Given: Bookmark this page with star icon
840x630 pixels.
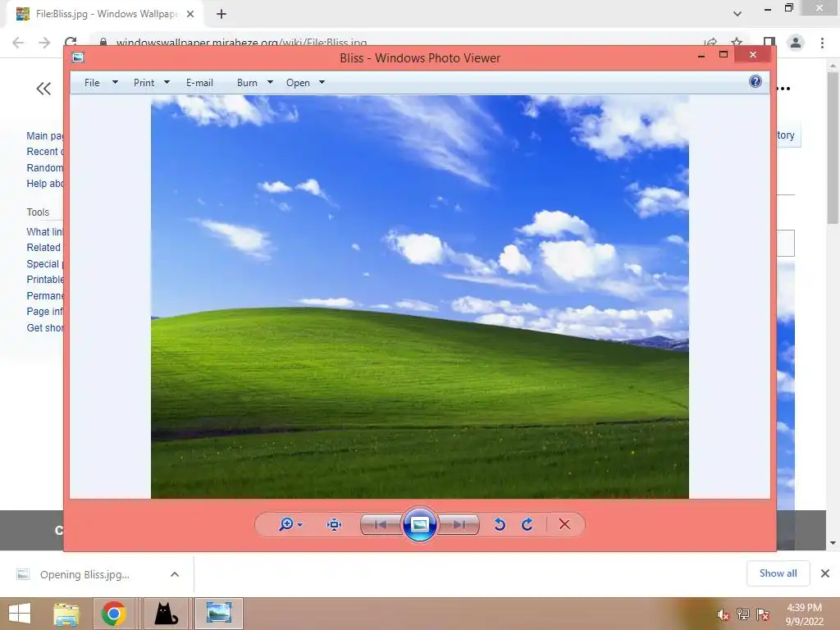Looking at the screenshot, I should (x=737, y=43).
